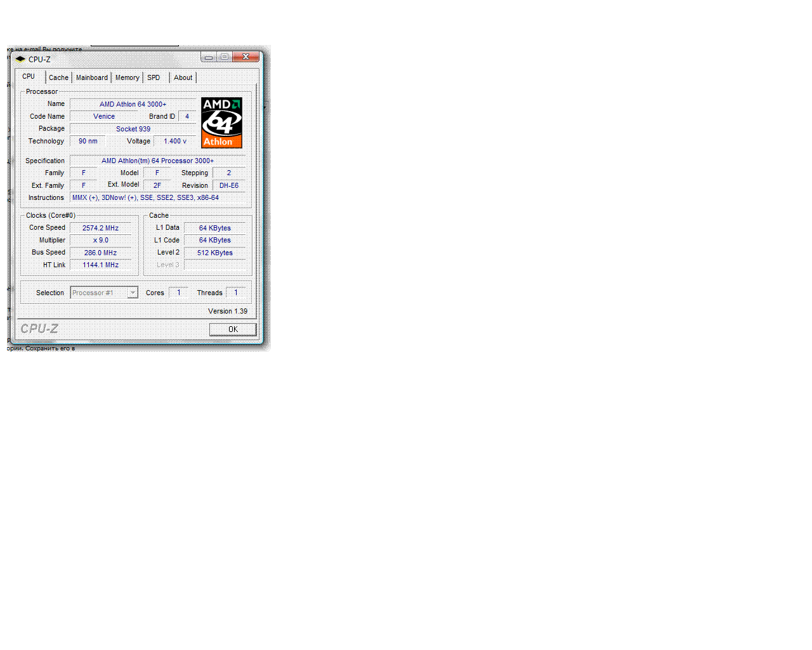Select the Memory tab
Screen dimensions: 812x650
127,77
